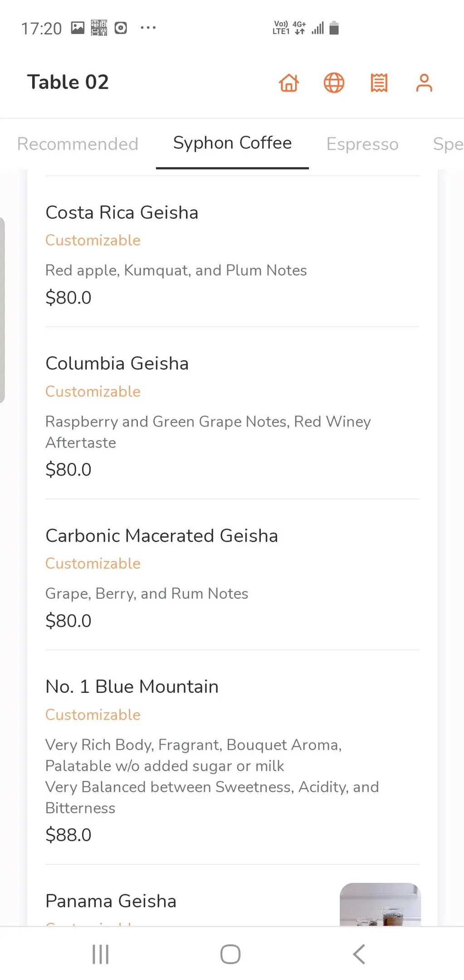This screenshot has height=980, width=464.
Task: Open the Costa Rica Geisha item
Action: click(x=122, y=213)
